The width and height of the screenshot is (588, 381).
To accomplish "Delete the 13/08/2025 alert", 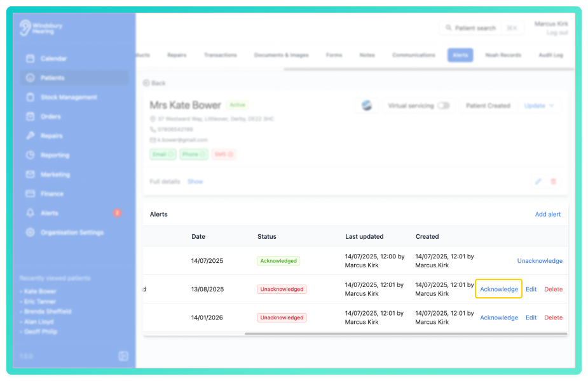I will [x=554, y=289].
